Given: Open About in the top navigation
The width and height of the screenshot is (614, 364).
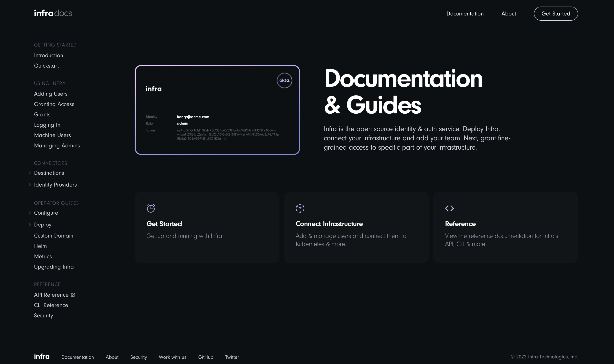Looking at the screenshot, I should [509, 14].
